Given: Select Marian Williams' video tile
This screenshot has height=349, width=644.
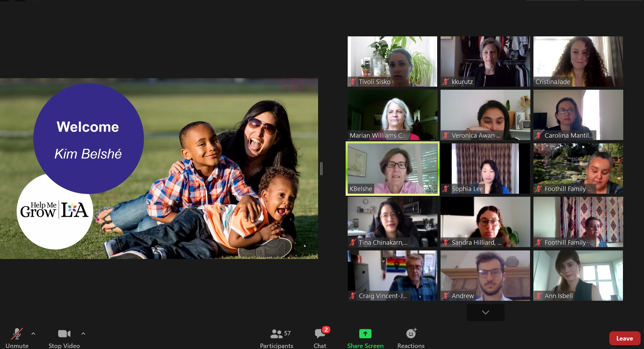Looking at the screenshot, I should tap(392, 115).
